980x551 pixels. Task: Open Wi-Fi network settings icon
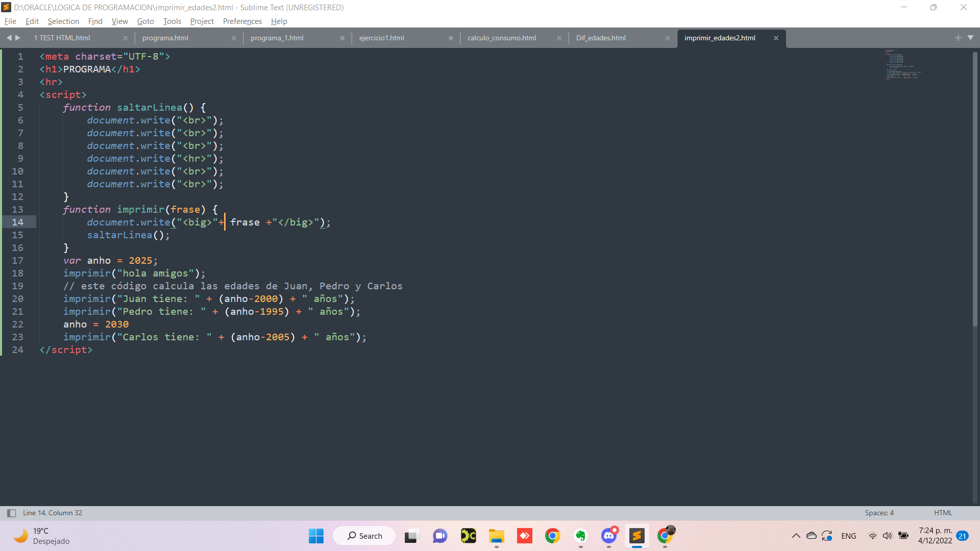click(873, 536)
